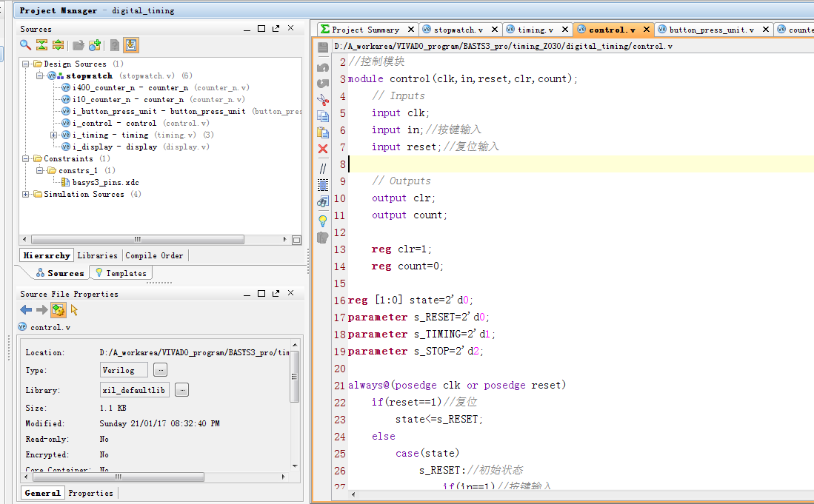
Task: Click the browse button next to Verilog type
Action: point(161,370)
